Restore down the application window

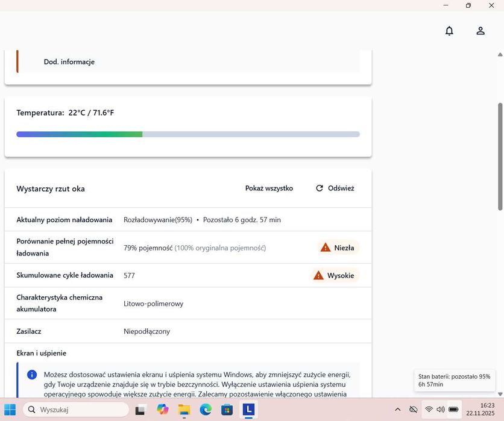(468, 5)
